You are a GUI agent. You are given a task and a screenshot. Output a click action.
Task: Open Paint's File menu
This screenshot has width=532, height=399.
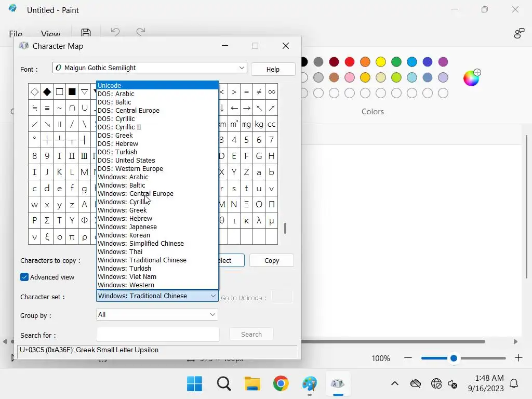click(16, 34)
